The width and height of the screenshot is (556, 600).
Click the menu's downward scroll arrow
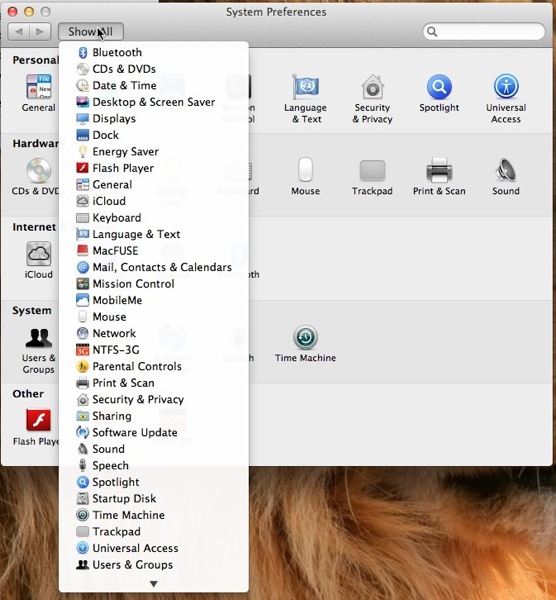[154, 584]
